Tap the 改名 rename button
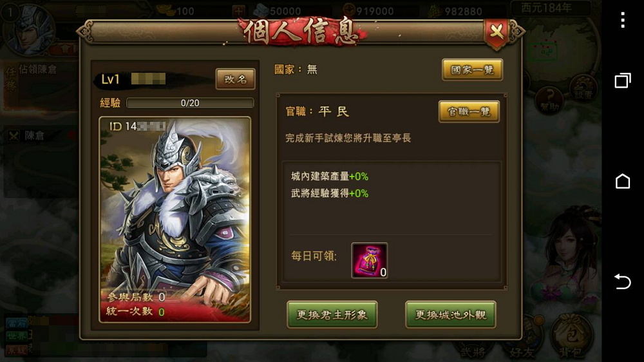Viewport: 644px width, 362px height. [235, 79]
